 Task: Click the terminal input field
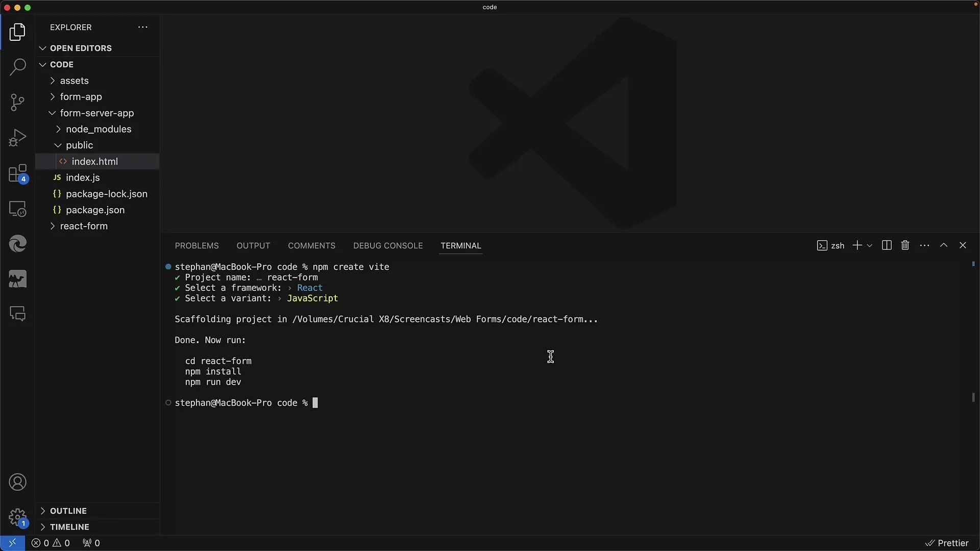tap(314, 403)
